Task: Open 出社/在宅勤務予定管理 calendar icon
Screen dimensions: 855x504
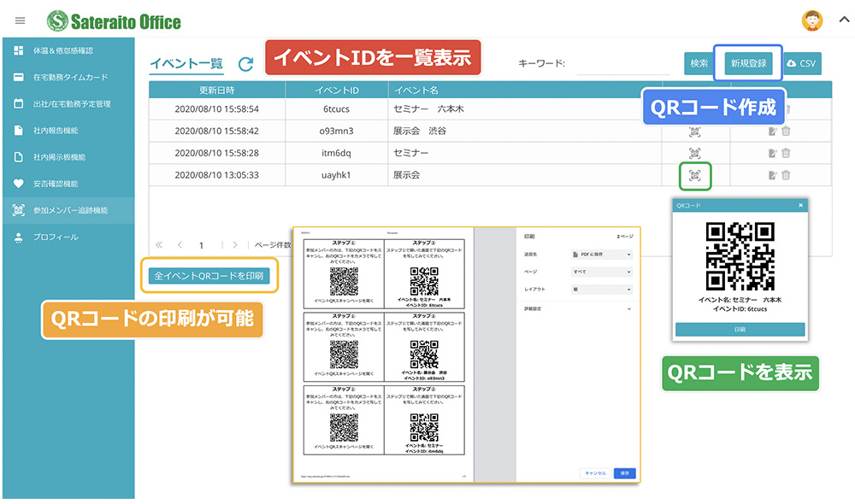Action: 19,103
